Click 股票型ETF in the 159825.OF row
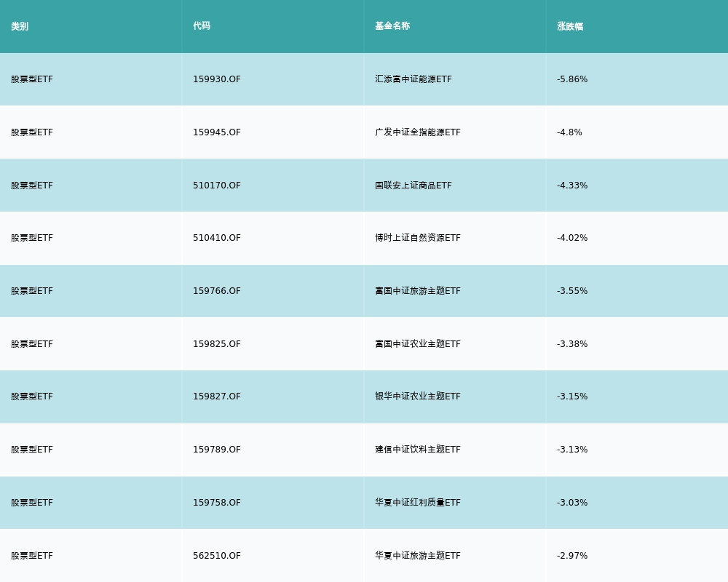This screenshot has height=582, width=728. tap(32, 344)
